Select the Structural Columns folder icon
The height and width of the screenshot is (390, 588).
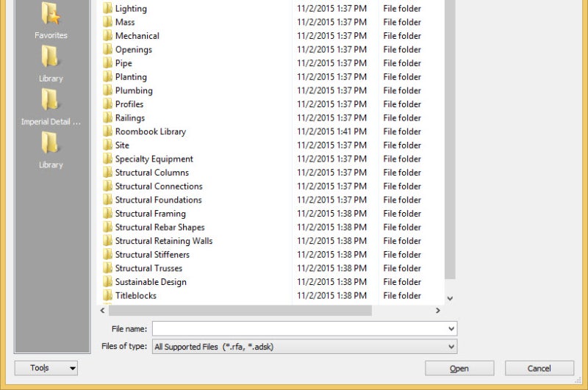(107, 173)
